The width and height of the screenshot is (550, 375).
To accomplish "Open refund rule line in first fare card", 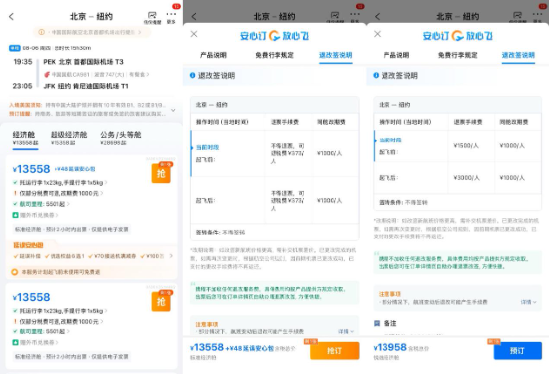I will pos(58,193).
